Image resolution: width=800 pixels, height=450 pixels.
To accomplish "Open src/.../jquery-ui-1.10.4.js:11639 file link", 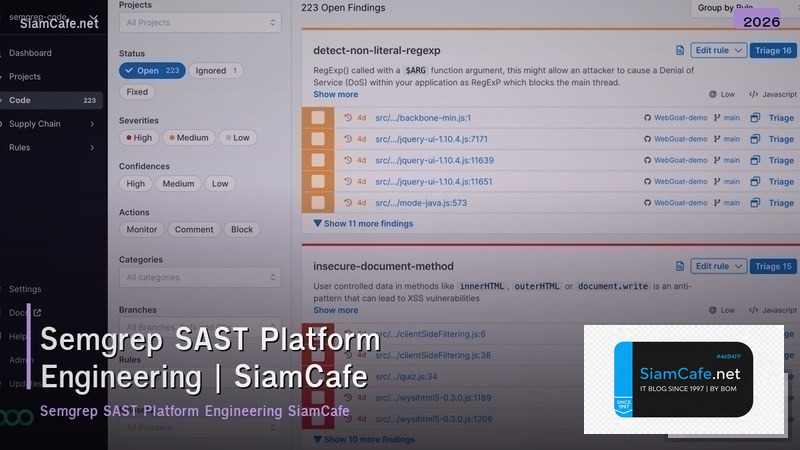I will coord(435,160).
